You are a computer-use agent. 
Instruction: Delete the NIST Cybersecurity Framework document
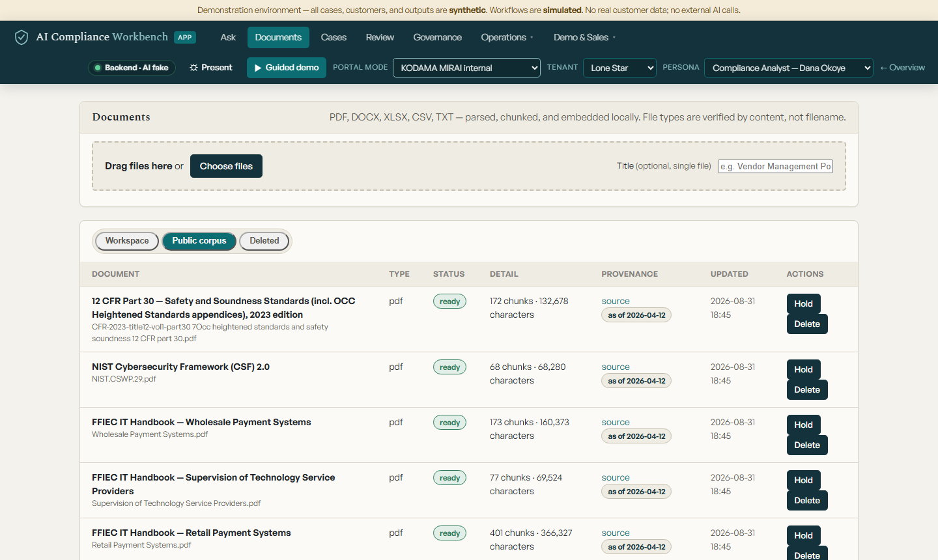tap(807, 390)
